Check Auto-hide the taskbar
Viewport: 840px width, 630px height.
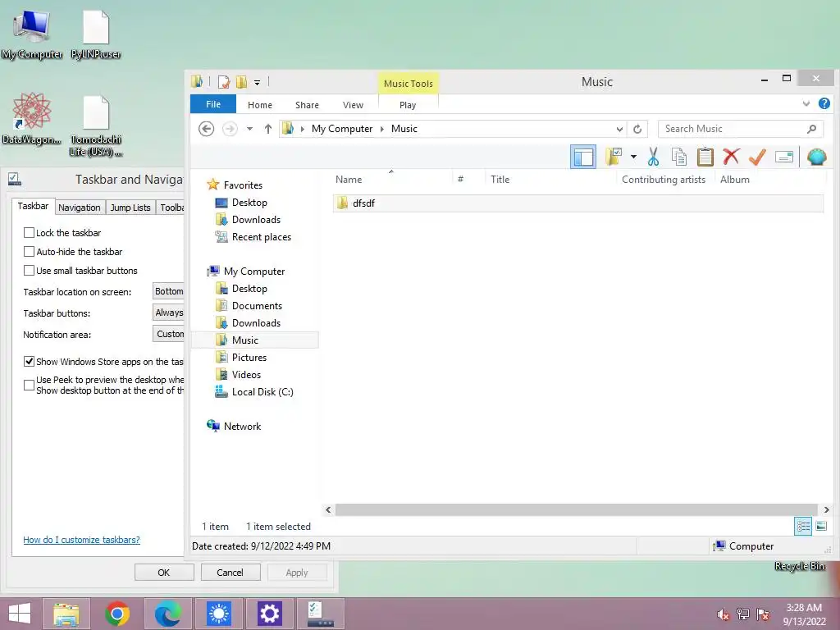(29, 252)
